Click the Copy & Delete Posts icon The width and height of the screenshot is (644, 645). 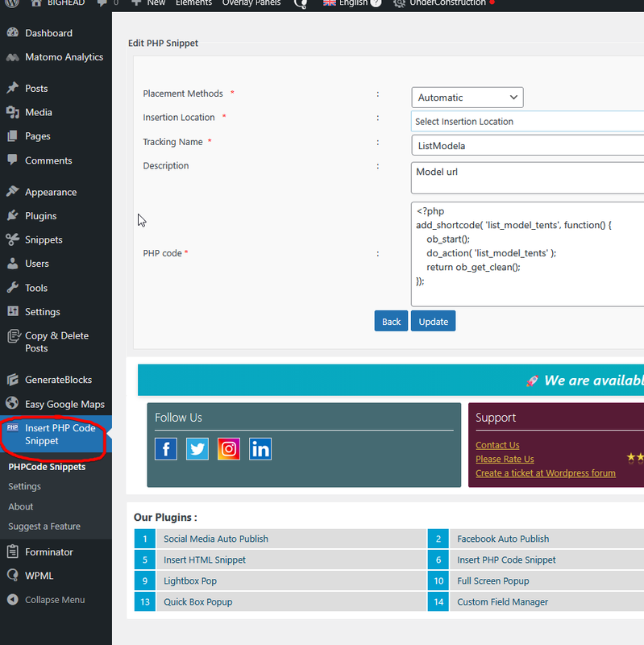[14, 336]
